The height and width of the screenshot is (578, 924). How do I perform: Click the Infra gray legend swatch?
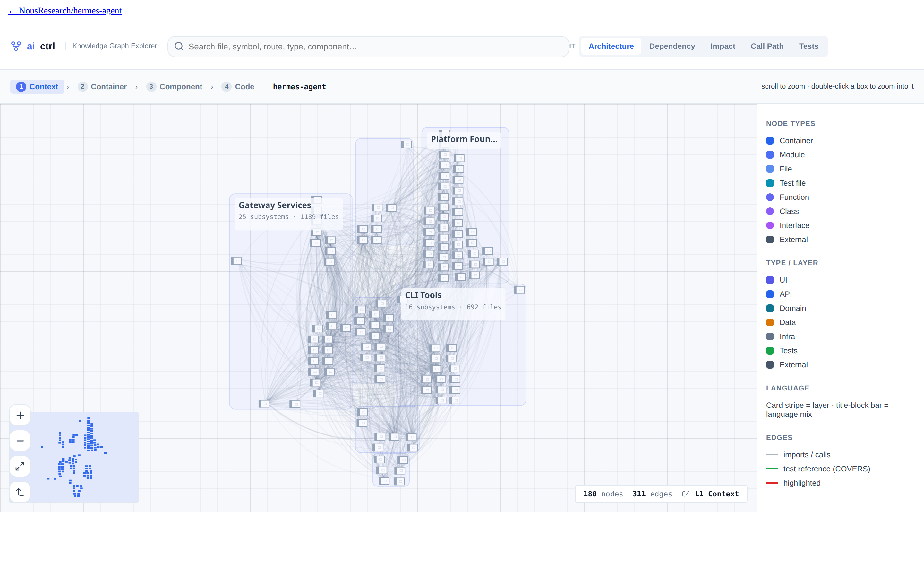pyautogui.click(x=770, y=337)
